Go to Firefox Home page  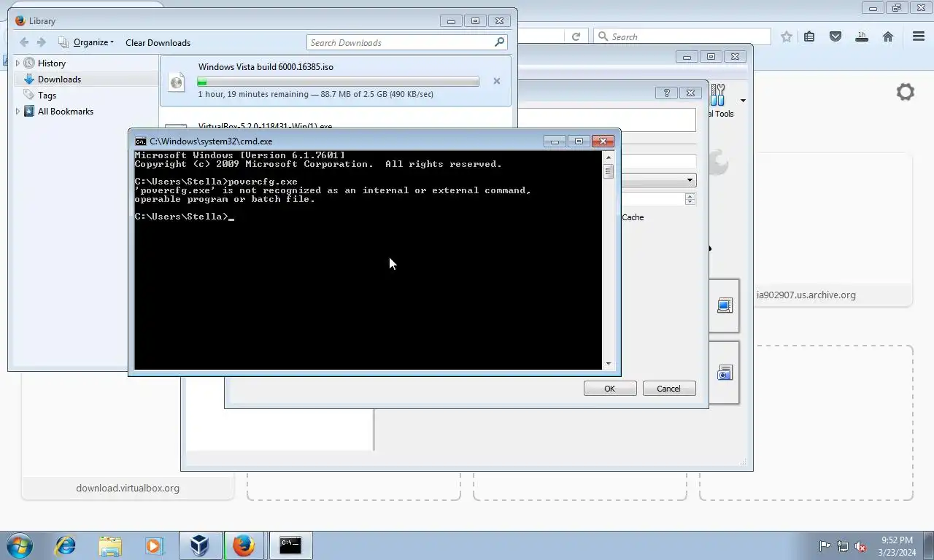coord(888,36)
